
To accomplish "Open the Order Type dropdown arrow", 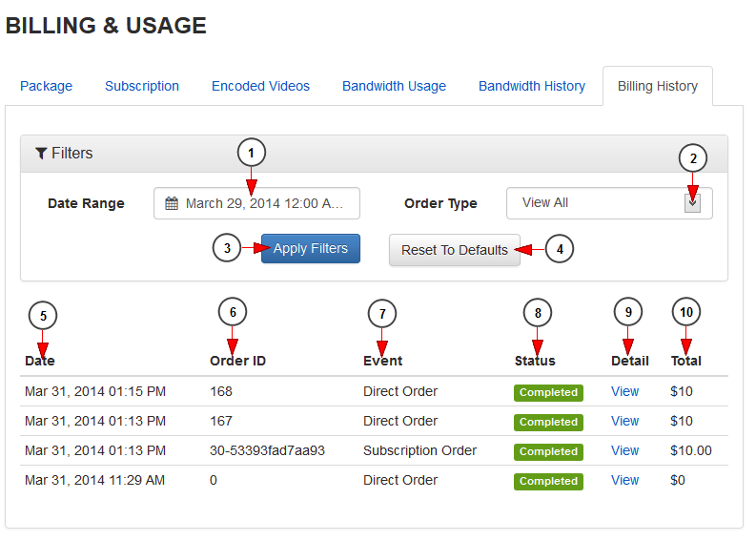I will [692, 202].
